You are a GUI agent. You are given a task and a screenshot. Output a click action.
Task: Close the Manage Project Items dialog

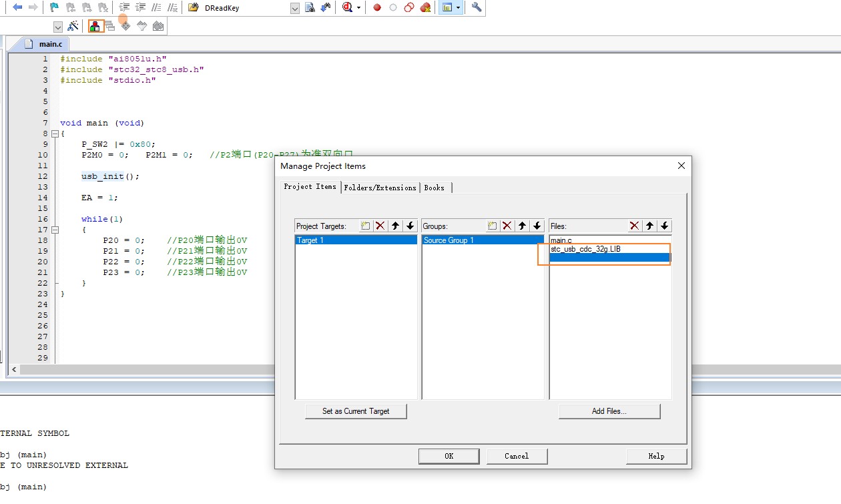[681, 166]
